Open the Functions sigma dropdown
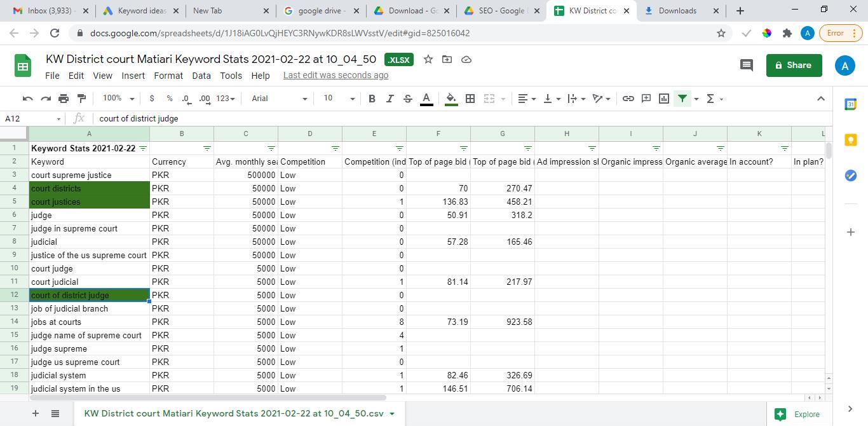The width and height of the screenshot is (868, 426). [x=715, y=99]
